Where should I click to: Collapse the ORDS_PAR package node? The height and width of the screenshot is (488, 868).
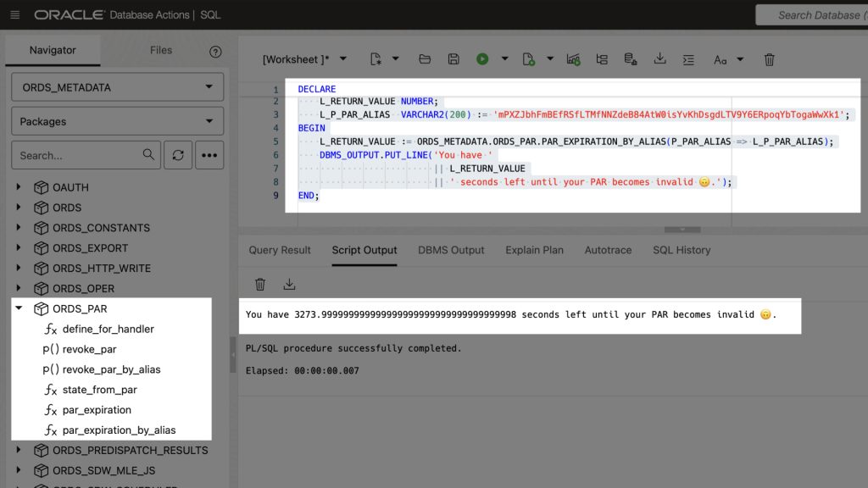tap(19, 308)
